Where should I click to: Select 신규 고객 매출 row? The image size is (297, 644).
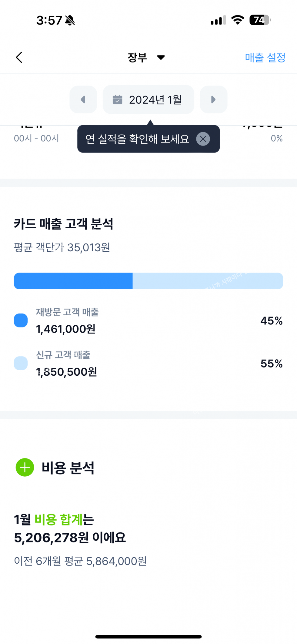pyautogui.click(x=148, y=363)
